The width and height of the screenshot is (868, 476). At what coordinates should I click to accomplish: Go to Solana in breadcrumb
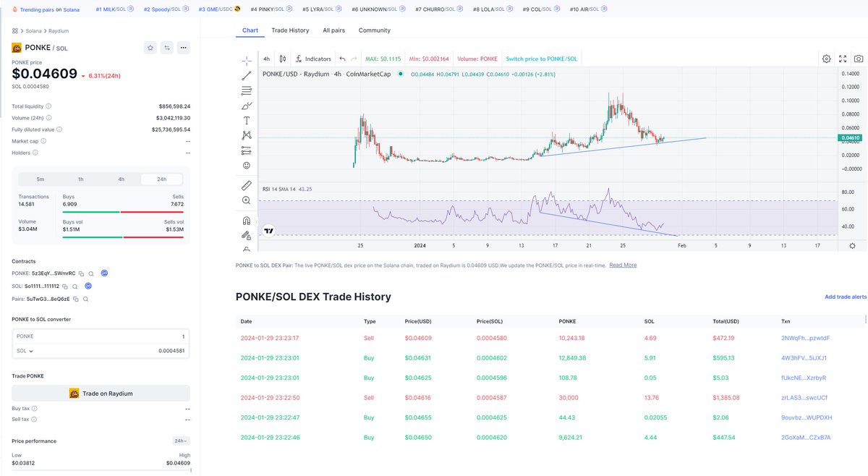(x=34, y=31)
